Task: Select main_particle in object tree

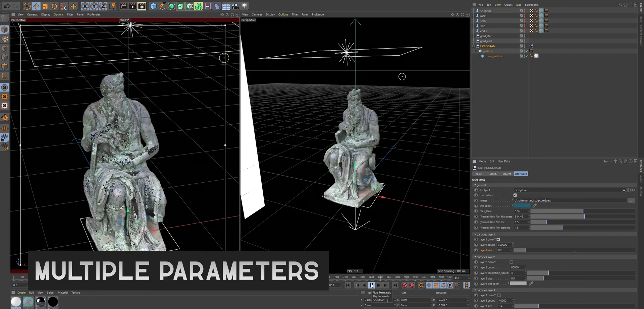Action: tap(494, 56)
